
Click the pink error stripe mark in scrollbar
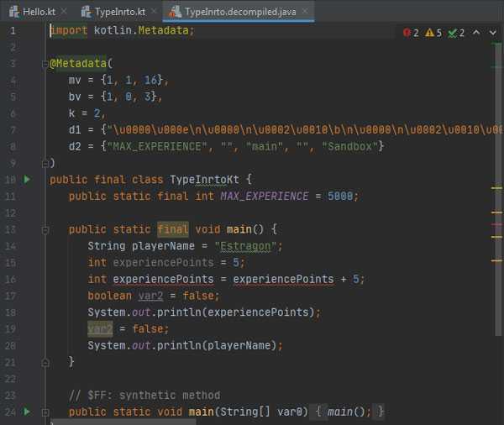pyautogui.click(x=496, y=224)
